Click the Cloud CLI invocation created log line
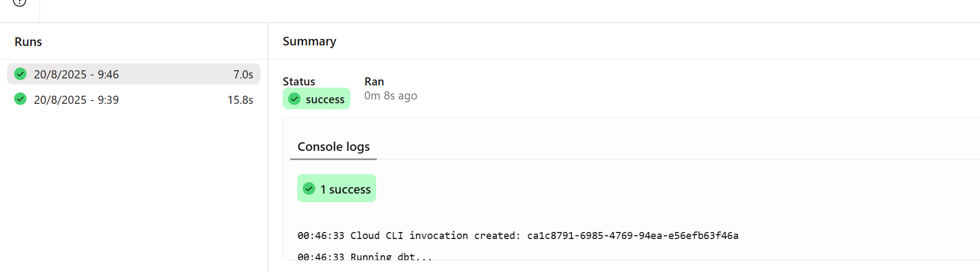 pos(518,235)
